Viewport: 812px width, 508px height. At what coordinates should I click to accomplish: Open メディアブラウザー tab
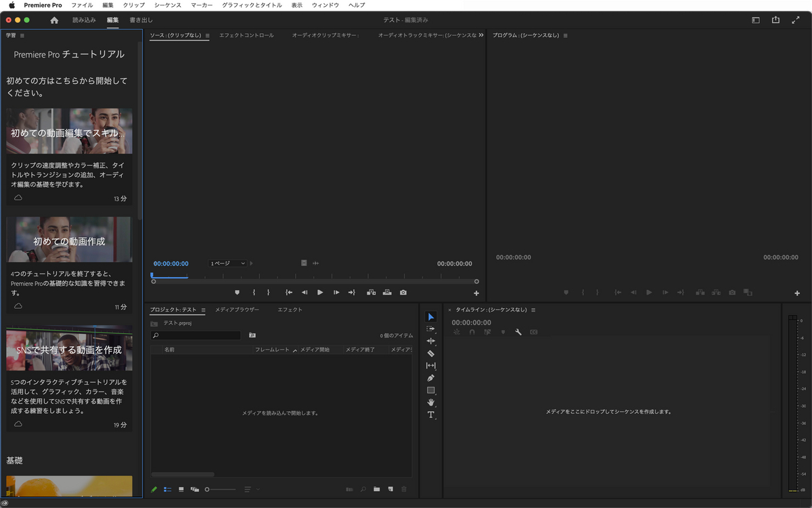coord(237,310)
